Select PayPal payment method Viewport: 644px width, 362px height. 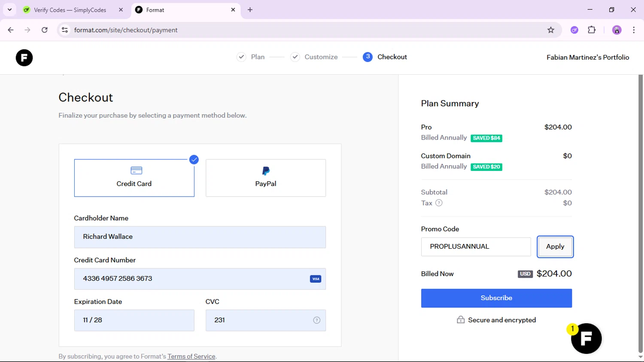[266, 178]
